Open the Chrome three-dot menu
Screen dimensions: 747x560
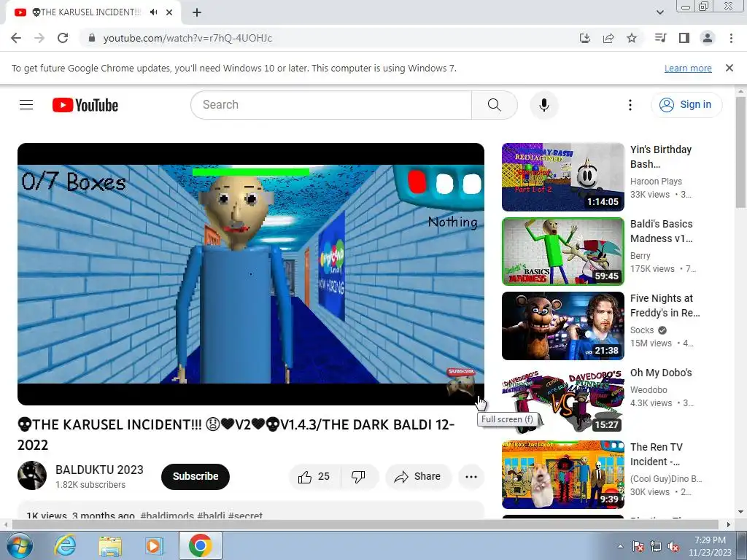[x=731, y=38]
